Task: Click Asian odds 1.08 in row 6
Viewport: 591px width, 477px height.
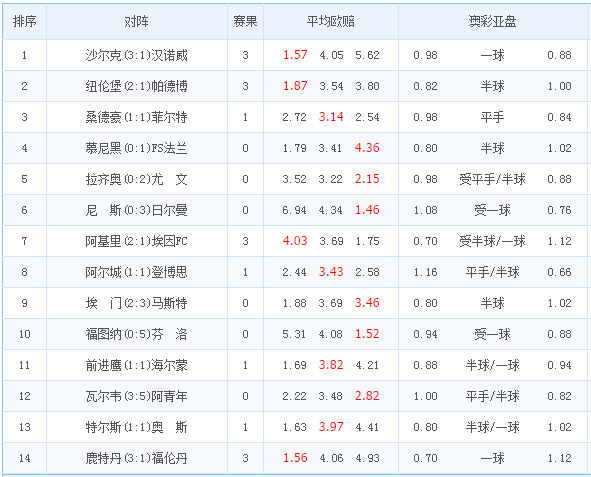Action: coord(426,210)
